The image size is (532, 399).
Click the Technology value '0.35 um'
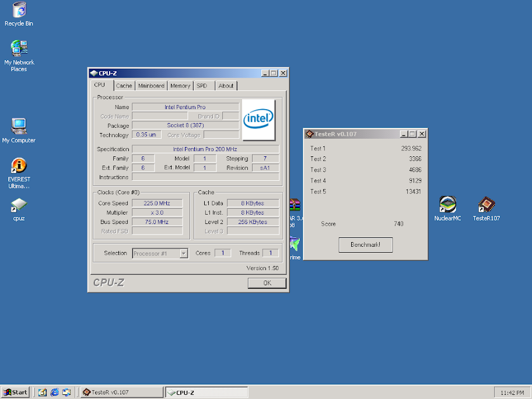[146, 135]
